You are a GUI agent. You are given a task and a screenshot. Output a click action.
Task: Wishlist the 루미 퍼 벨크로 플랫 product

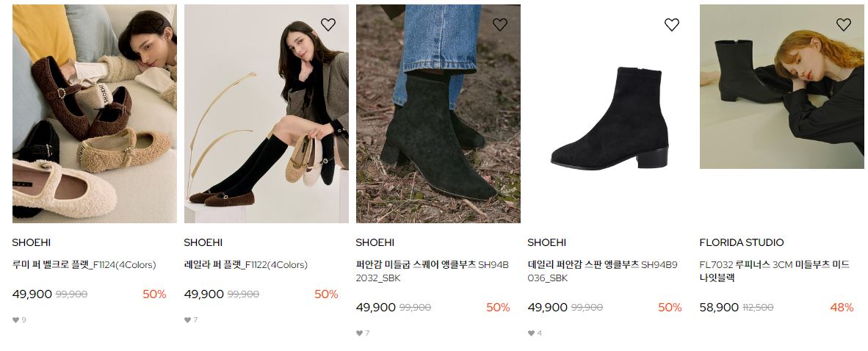(x=156, y=24)
